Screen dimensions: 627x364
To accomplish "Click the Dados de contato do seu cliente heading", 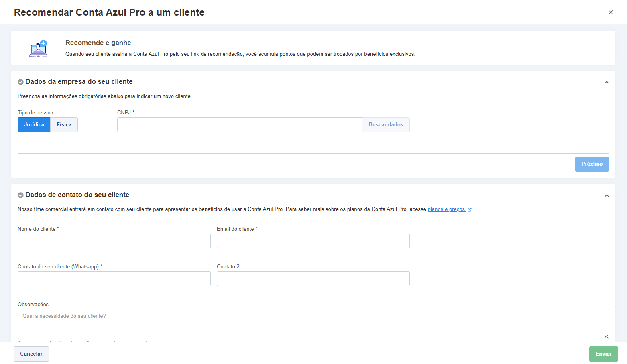I will click(x=77, y=195).
